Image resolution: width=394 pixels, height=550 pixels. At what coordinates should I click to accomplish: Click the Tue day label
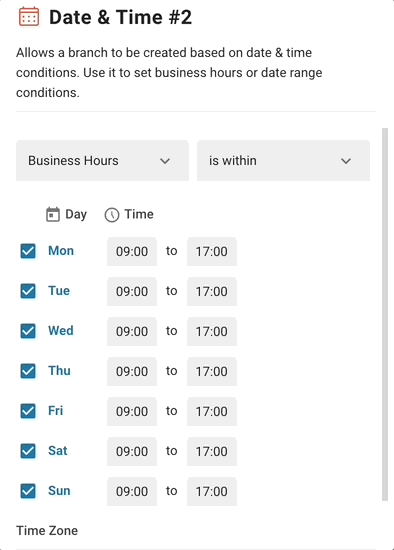pyautogui.click(x=59, y=291)
